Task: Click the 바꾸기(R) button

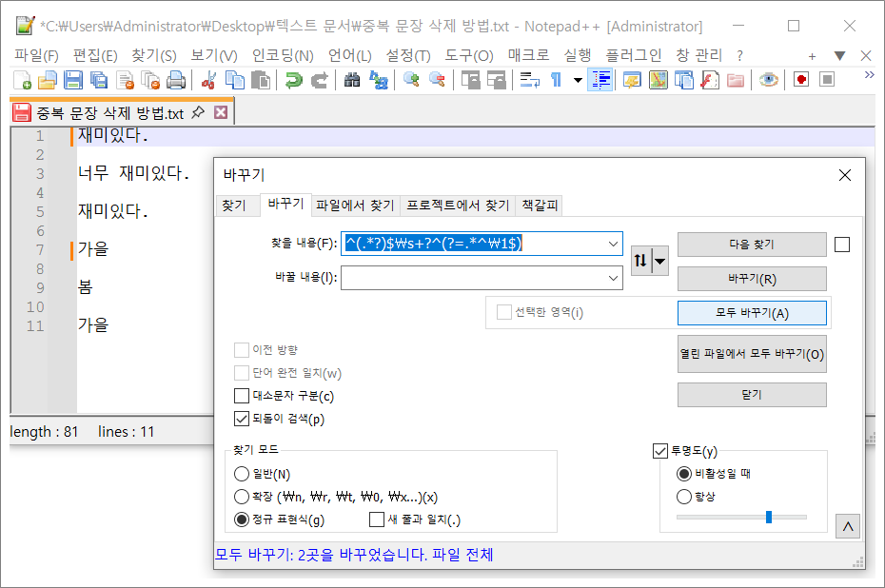Action: click(752, 279)
